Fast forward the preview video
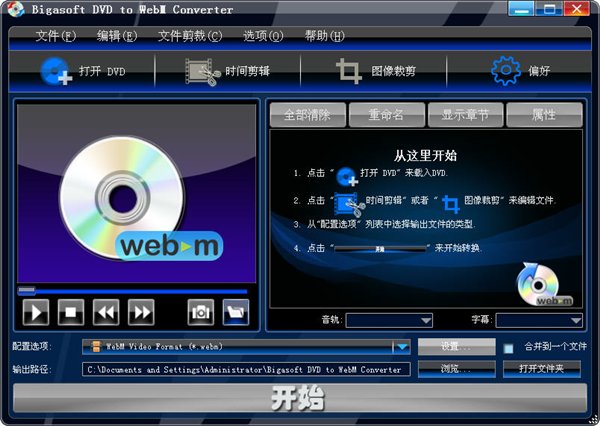Viewport: 600px width, 426px height. tap(141, 312)
